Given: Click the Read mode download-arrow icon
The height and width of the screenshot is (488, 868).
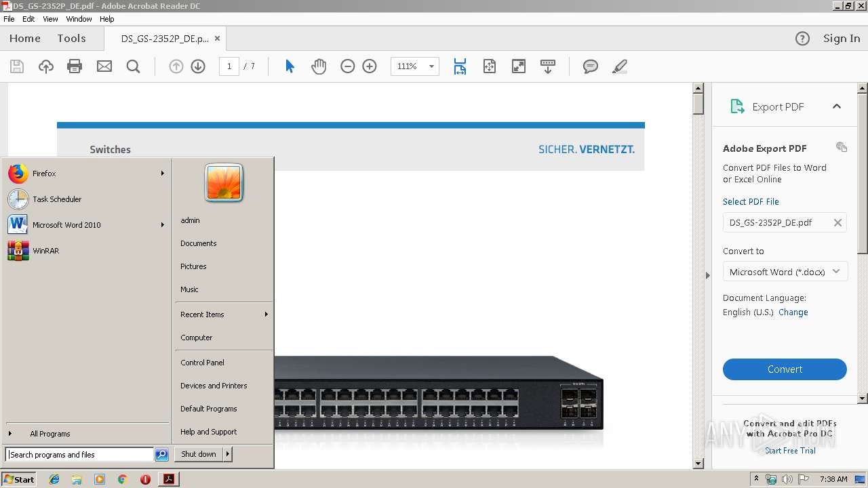Looking at the screenshot, I should tap(548, 66).
